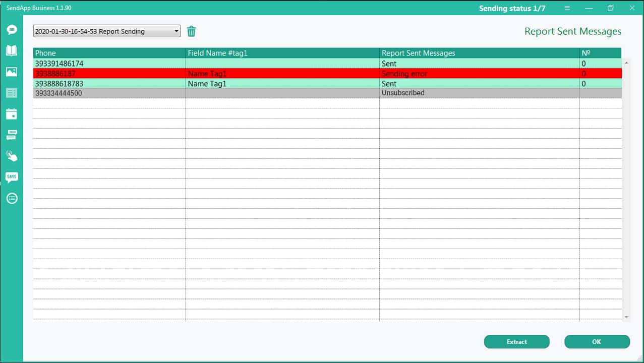This screenshot has height=363, width=644.
Task: Expand the Report Sending dropdown
Action: 106,31
